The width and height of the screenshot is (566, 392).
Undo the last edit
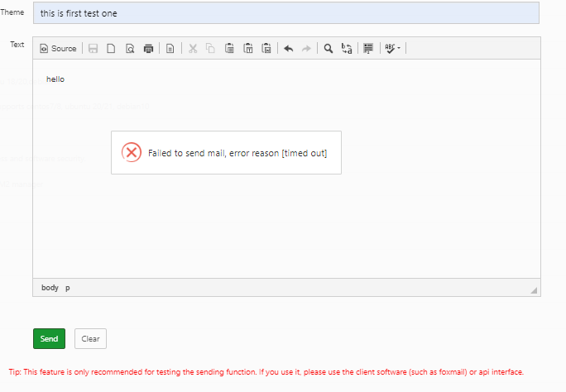(288, 48)
